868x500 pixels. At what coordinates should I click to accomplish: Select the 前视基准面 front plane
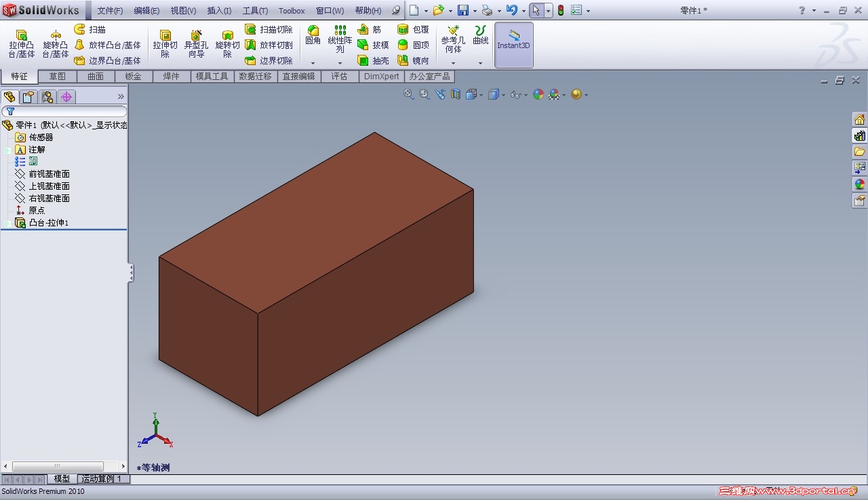click(x=42, y=174)
